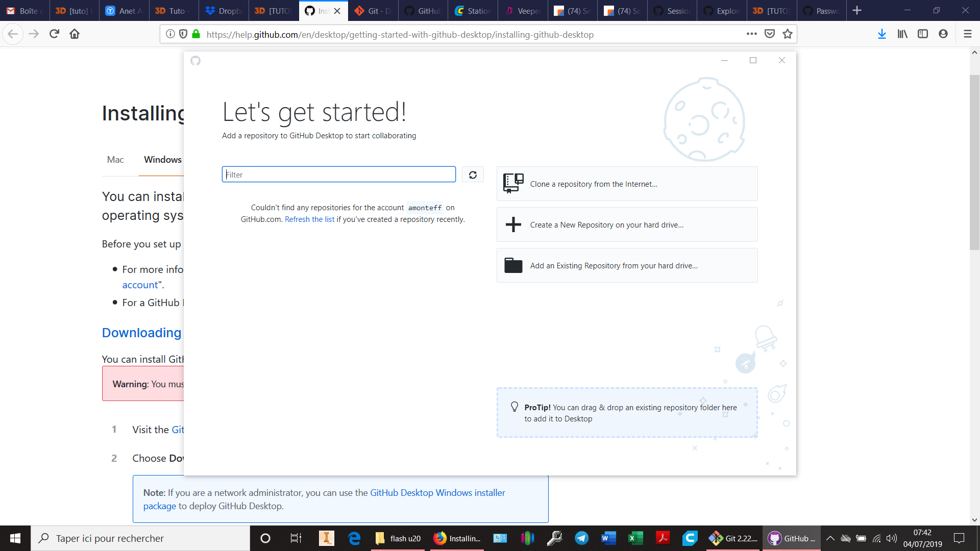Image resolution: width=980 pixels, height=551 pixels.
Task: Switch to the Passwo browser tab
Action: pos(822,11)
